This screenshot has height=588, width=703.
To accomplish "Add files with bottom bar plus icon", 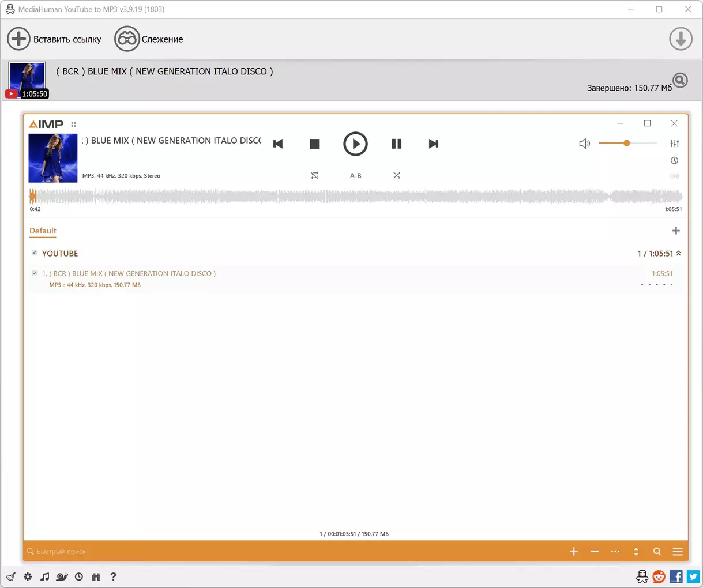I will [574, 552].
